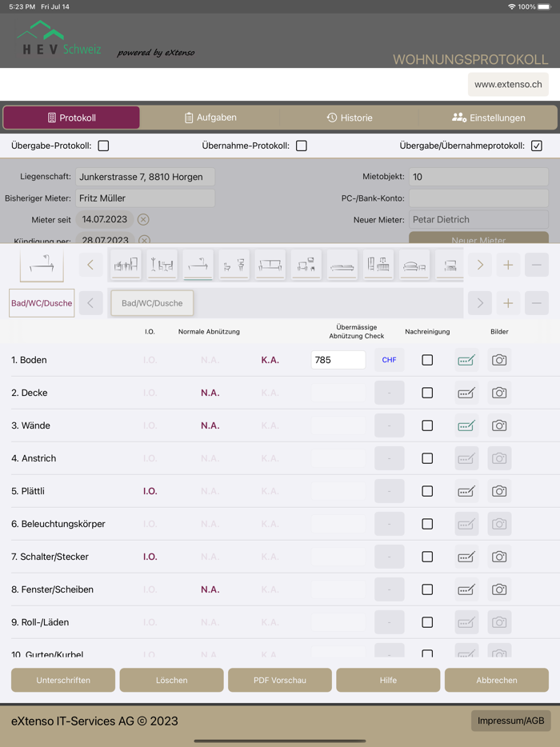Select the wardrobe and radiator room icon

point(378,265)
